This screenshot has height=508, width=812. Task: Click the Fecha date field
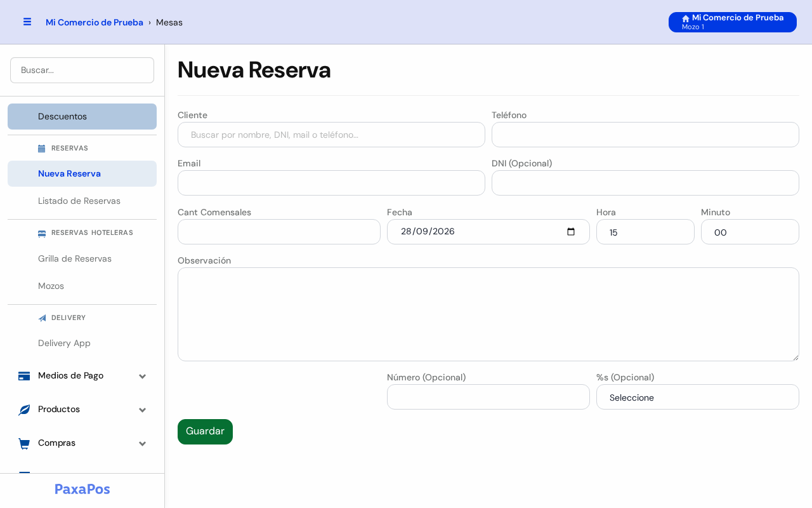[x=488, y=232]
